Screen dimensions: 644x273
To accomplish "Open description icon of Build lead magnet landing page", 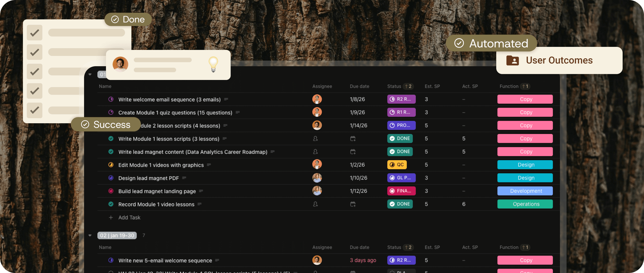I will click(201, 191).
